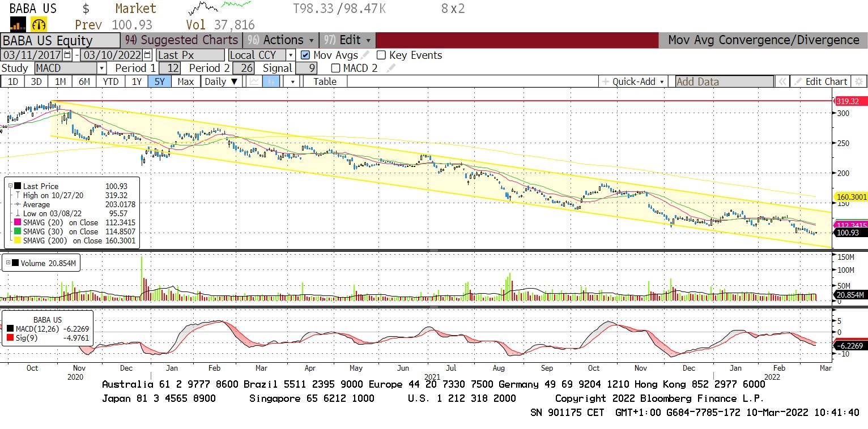The width and height of the screenshot is (868, 429).
Task: Select the 3D time range tab
Action: click(36, 81)
